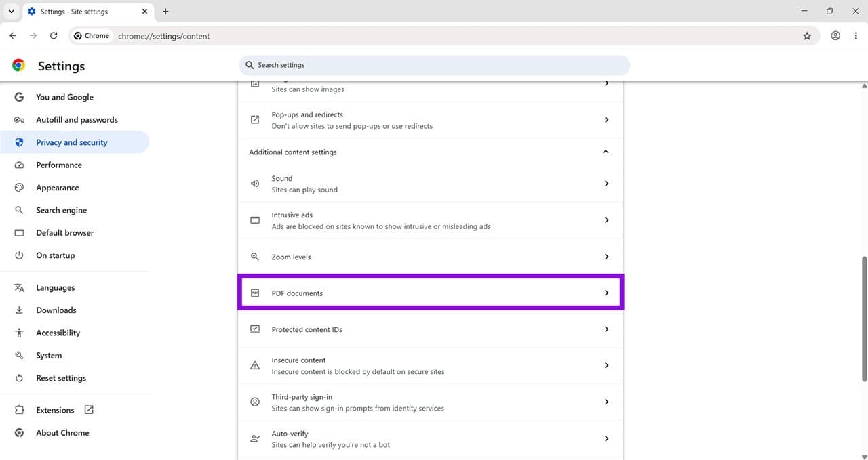
Task: Open the Reset settings section
Action: [x=75, y=378]
